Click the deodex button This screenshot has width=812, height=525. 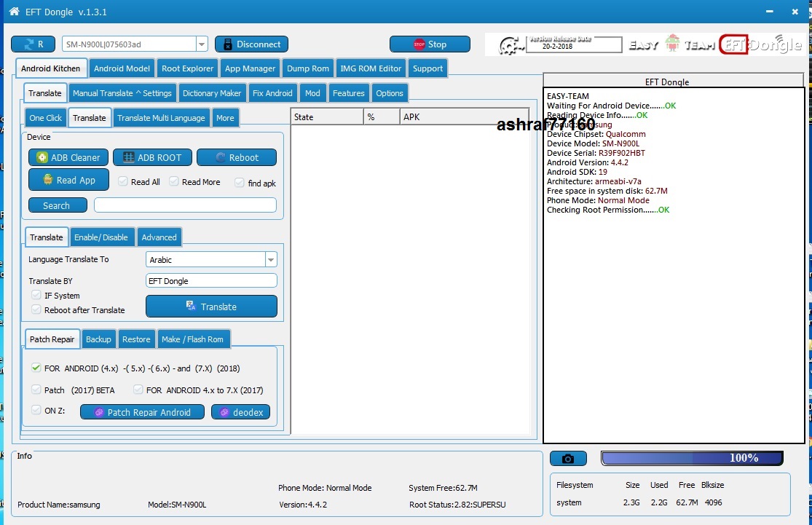point(241,412)
